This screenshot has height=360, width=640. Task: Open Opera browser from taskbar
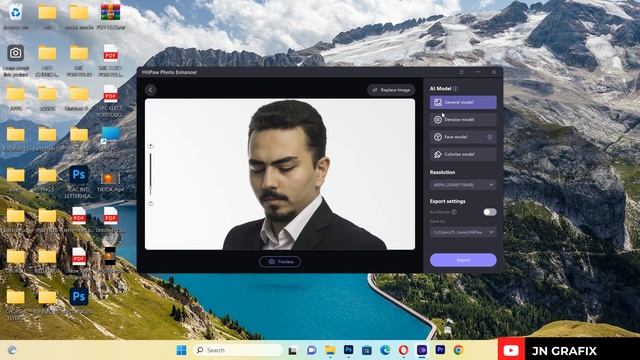point(403,350)
